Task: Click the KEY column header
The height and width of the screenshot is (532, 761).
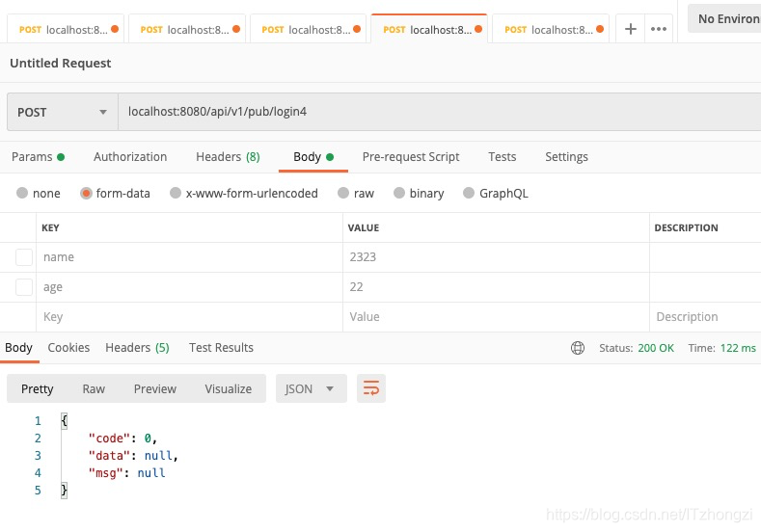Action: [50, 227]
